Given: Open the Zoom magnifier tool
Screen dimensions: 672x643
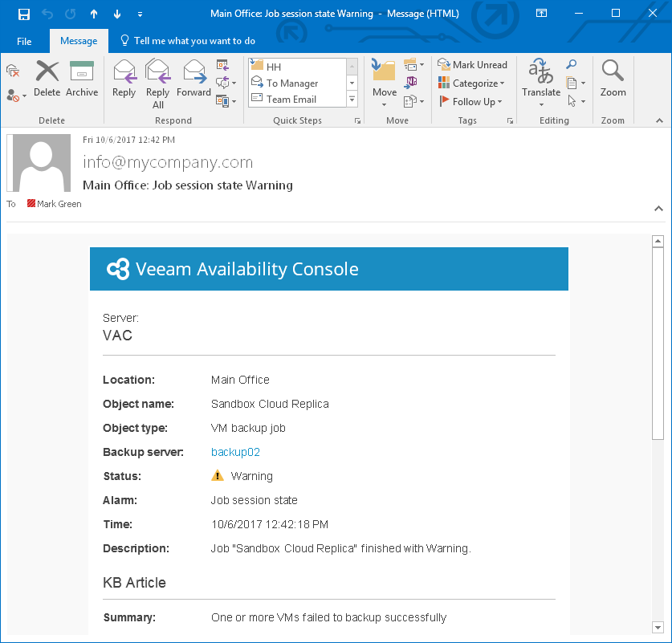Looking at the screenshot, I should (x=613, y=79).
